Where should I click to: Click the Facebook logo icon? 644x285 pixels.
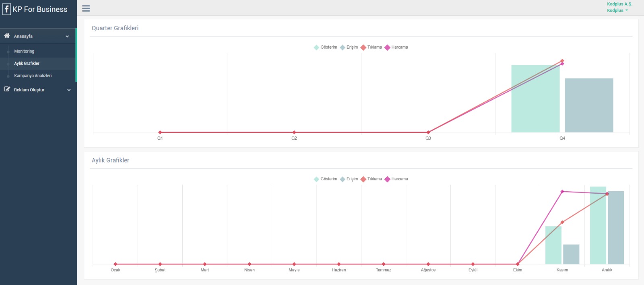pyautogui.click(x=6, y=9)
